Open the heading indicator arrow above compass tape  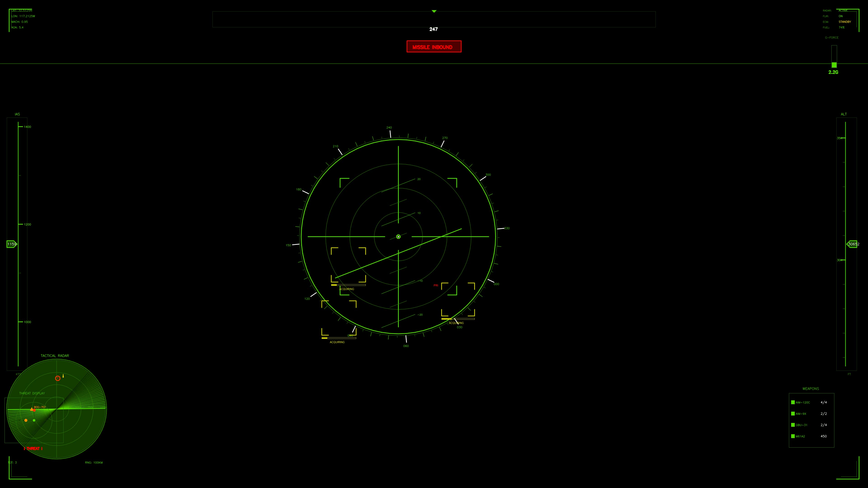(x=434, y=11)
